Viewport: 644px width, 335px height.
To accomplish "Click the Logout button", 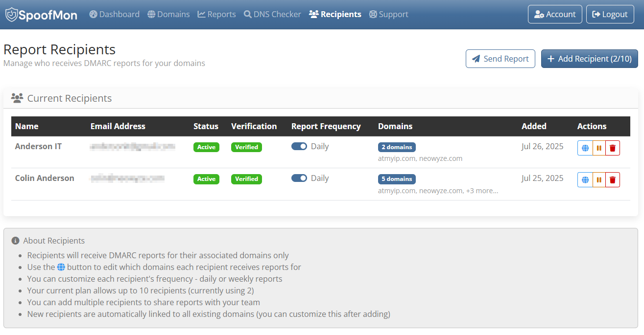I will pyautogui.click(x=610, y=14).
